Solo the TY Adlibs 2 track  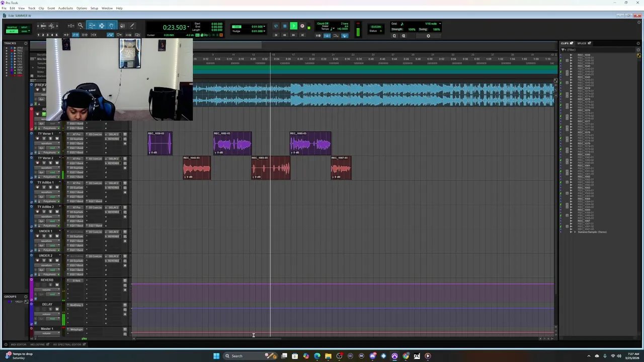coord(50,212)
